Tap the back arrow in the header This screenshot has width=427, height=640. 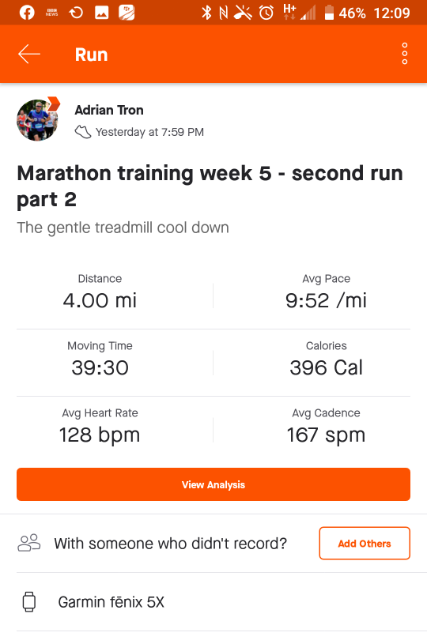pyautogui.click(x=29, y=54)
